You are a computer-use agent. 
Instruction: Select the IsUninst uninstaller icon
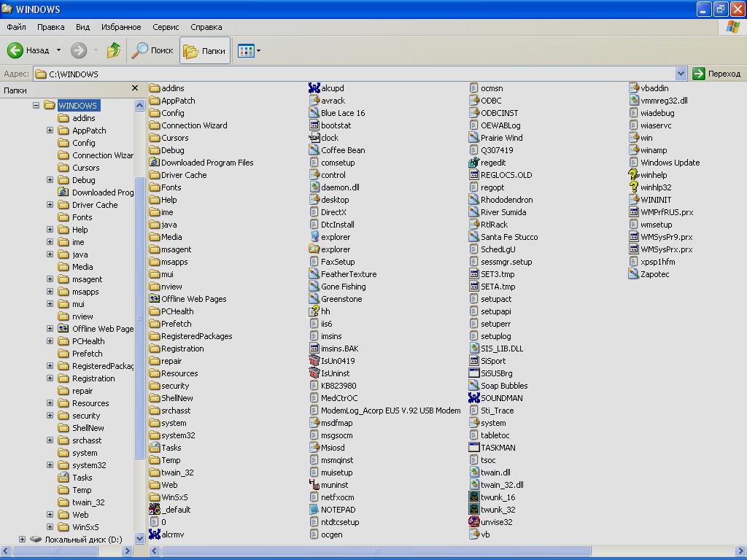click(314, 373)
